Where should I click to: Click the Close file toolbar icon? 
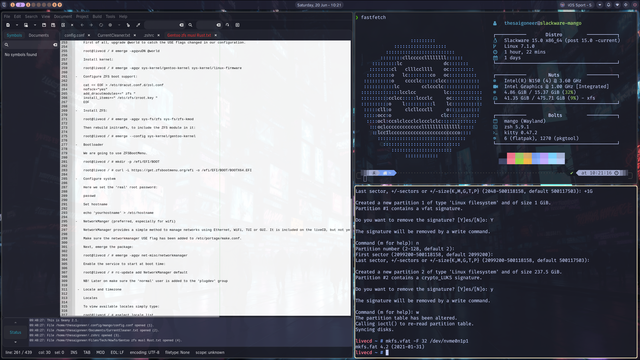72,25
